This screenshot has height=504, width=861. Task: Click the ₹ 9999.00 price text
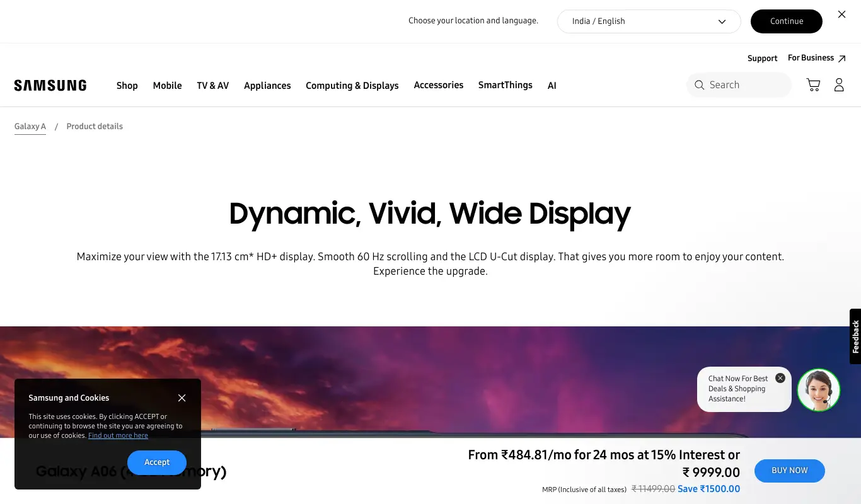[711, 472]
